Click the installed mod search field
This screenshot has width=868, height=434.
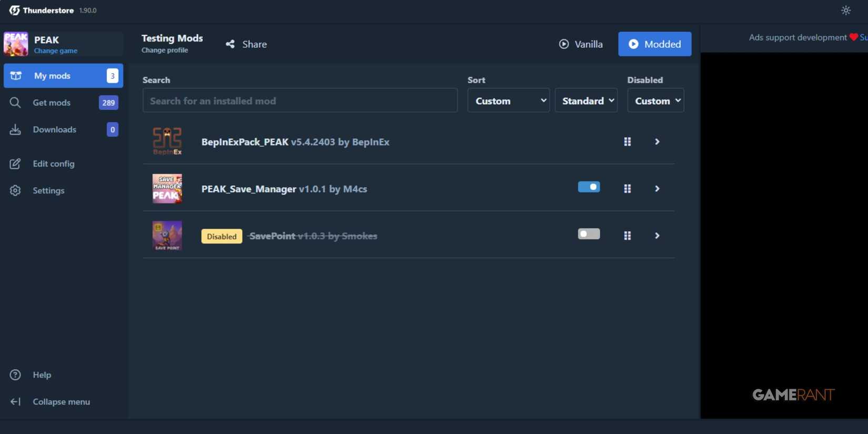click(x=300, y=100)
